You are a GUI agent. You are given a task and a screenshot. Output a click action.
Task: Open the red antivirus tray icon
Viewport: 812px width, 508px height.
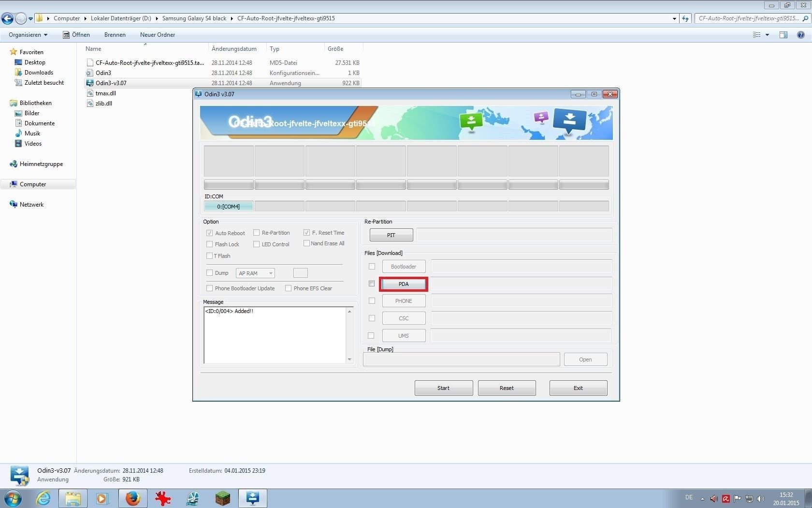(726, 499)
